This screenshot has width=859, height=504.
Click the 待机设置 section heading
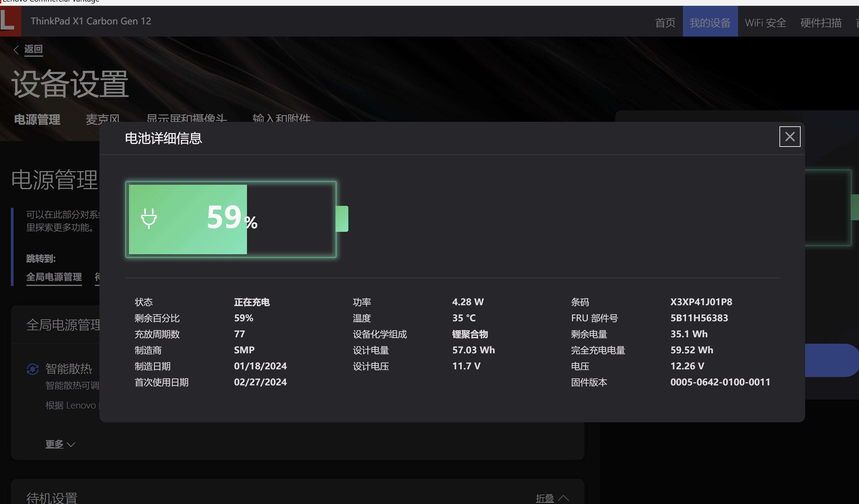52,498
